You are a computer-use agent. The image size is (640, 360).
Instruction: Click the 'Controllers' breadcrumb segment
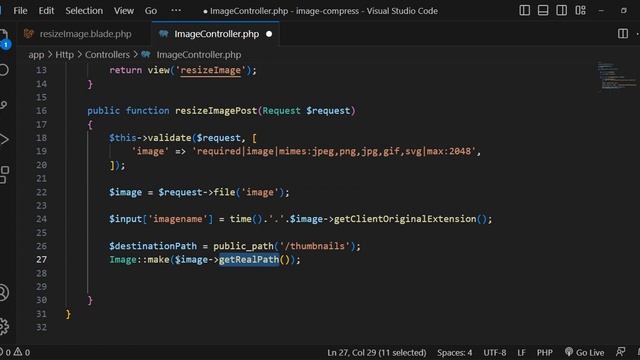point(107,55)
